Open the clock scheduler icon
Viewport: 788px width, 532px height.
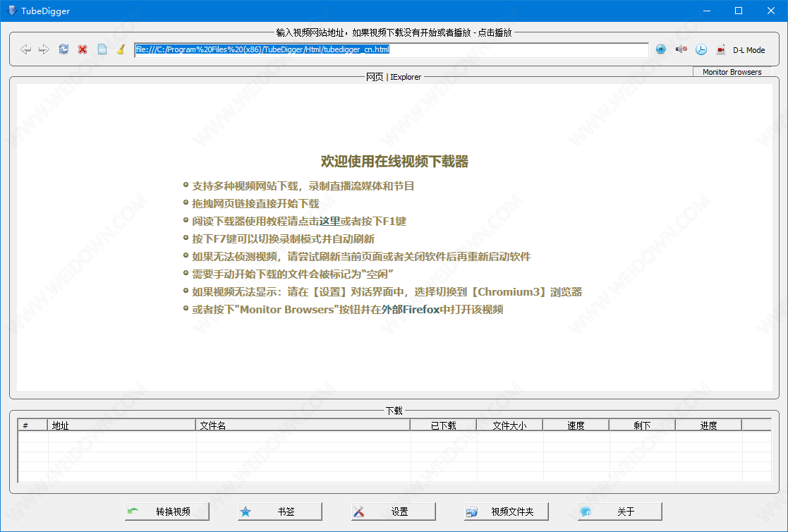(x=701, y=49)
